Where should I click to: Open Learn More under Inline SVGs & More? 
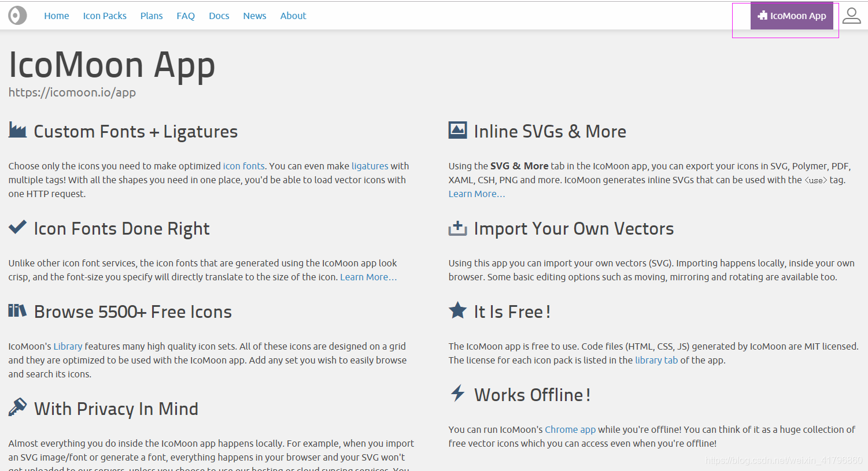click(x=477, y=194)
